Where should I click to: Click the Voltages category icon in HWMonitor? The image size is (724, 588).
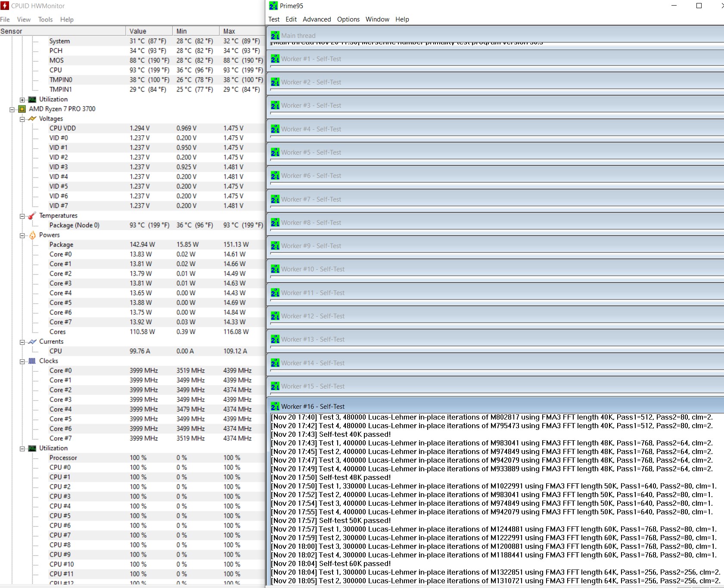(x=32, y=118)
